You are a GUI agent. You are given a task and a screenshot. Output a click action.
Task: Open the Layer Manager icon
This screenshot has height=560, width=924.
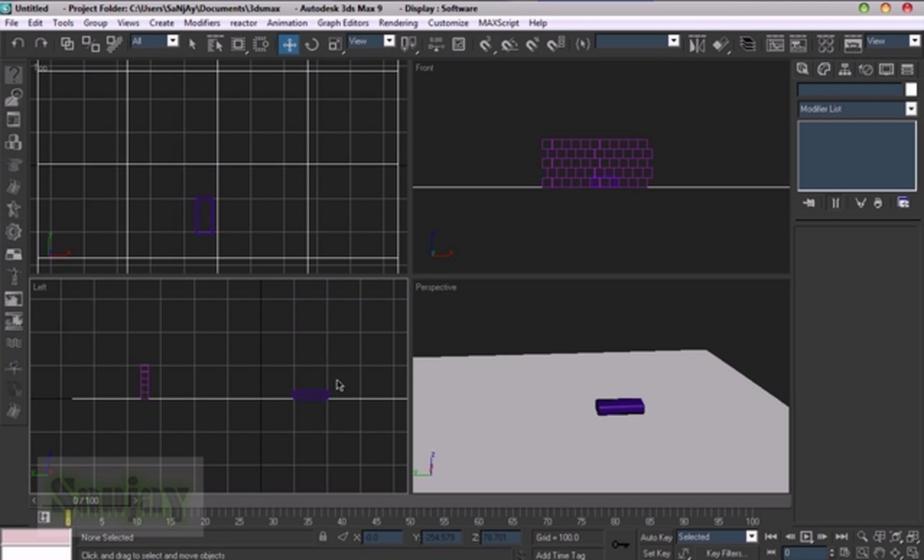747,45
